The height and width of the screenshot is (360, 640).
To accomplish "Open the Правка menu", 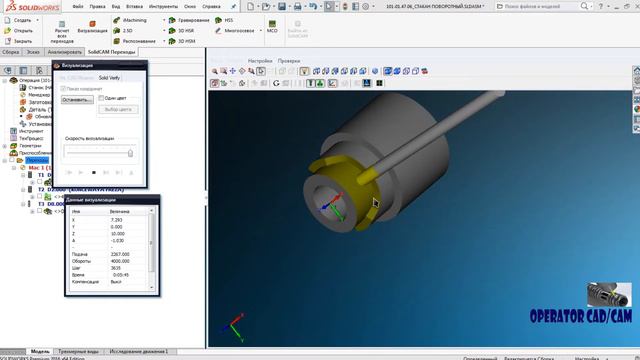I will point(97,7).
